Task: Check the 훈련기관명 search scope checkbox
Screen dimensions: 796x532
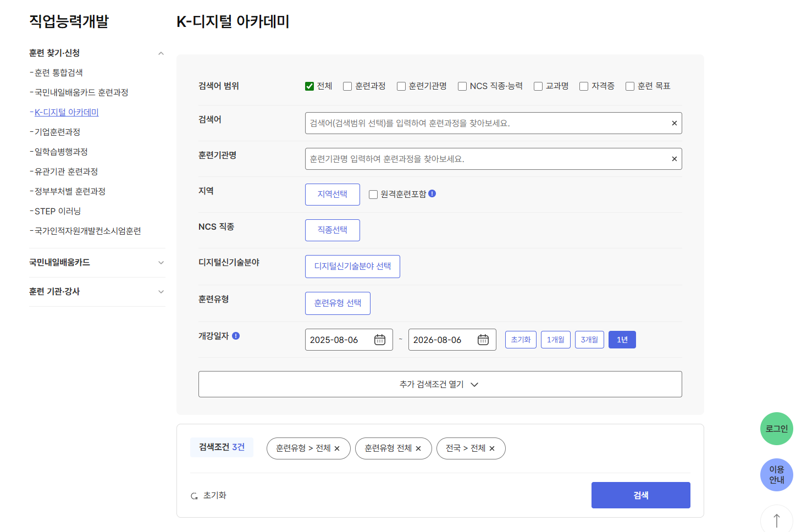Action: click(x=401, y=86)
